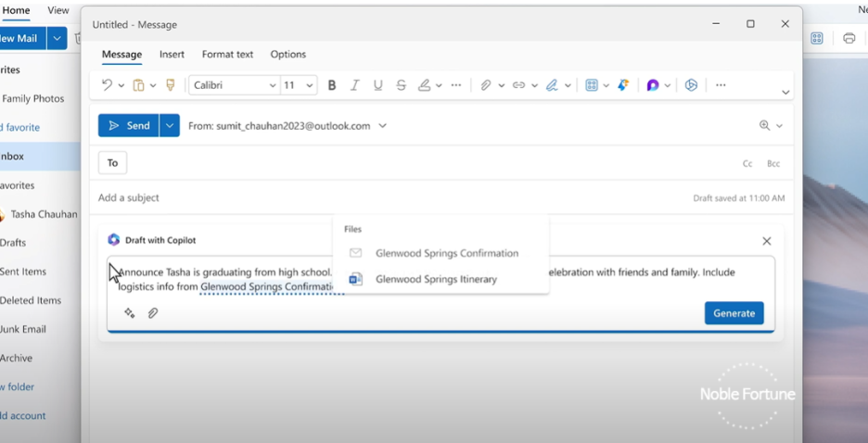Click the apps grid icon in main window
Screen dimensions: 868x443
point(817,38)
